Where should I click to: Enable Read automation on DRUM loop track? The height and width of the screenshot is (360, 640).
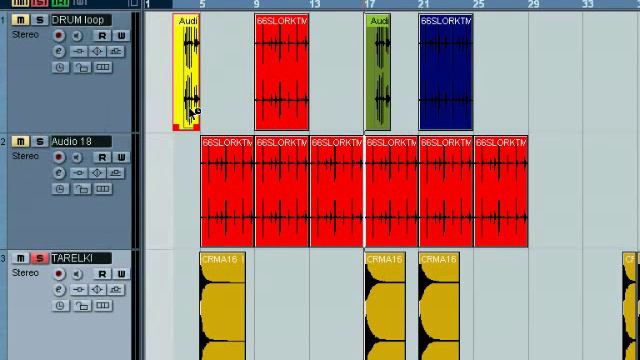102,36
